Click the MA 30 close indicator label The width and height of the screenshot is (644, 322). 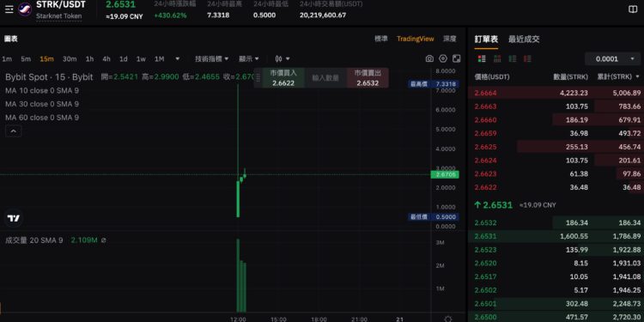(x=42, y=104)
